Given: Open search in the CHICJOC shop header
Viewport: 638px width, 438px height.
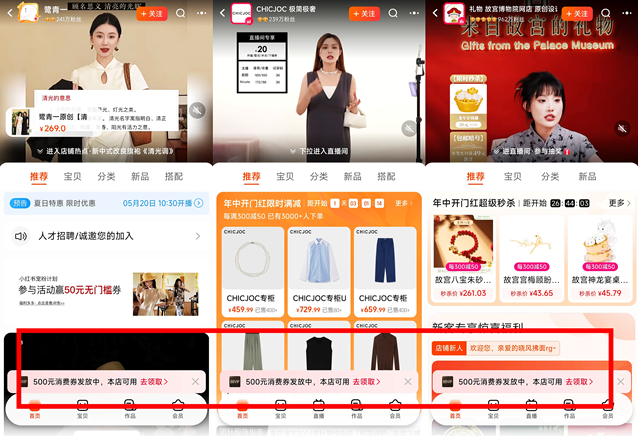Looking at the screenshot, I should coord(393,13).
